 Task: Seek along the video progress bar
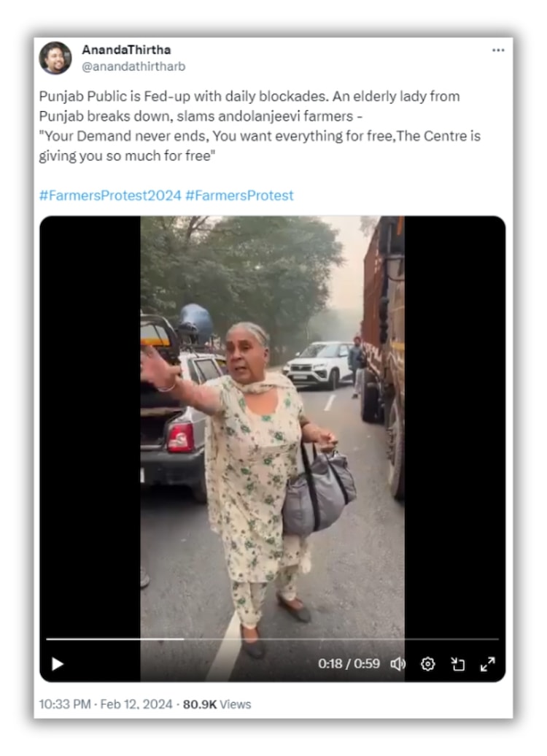[x=272, y=639]
